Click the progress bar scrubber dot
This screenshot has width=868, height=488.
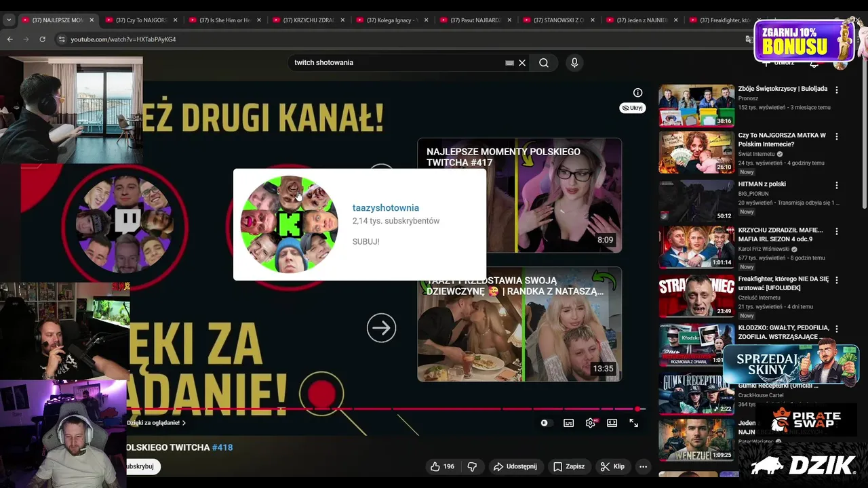point(637,409)
